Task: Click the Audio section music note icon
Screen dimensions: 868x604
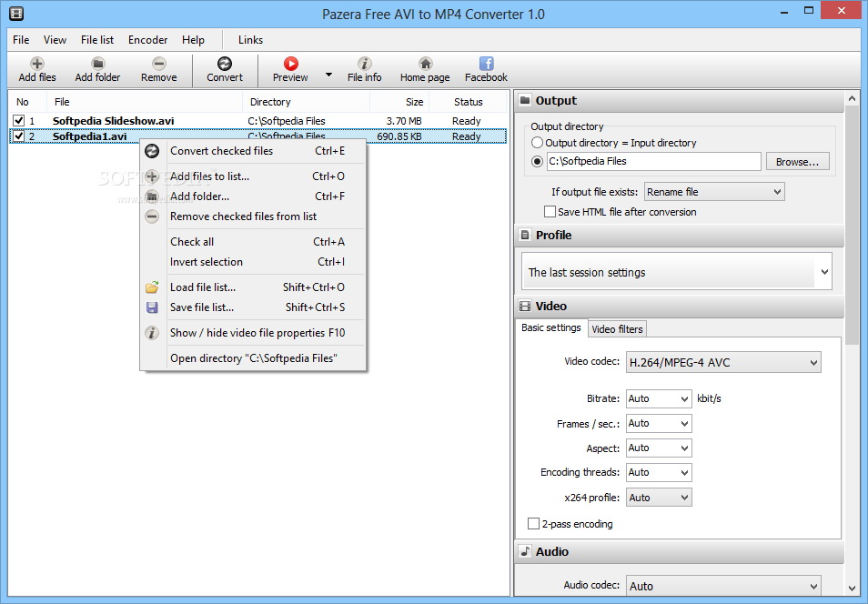Action: point(525,551)
